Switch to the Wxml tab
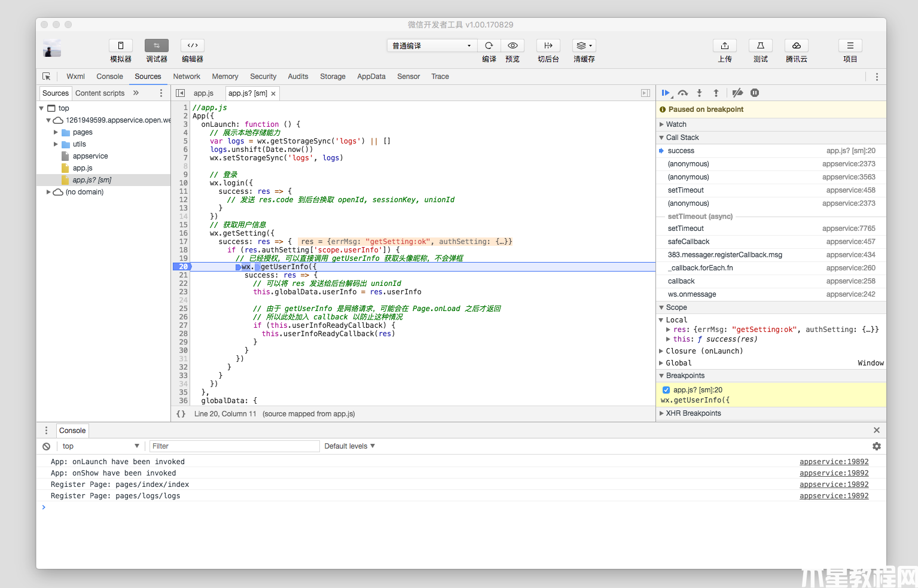Viewport: 918px width, 588px height. coord(75,77)
